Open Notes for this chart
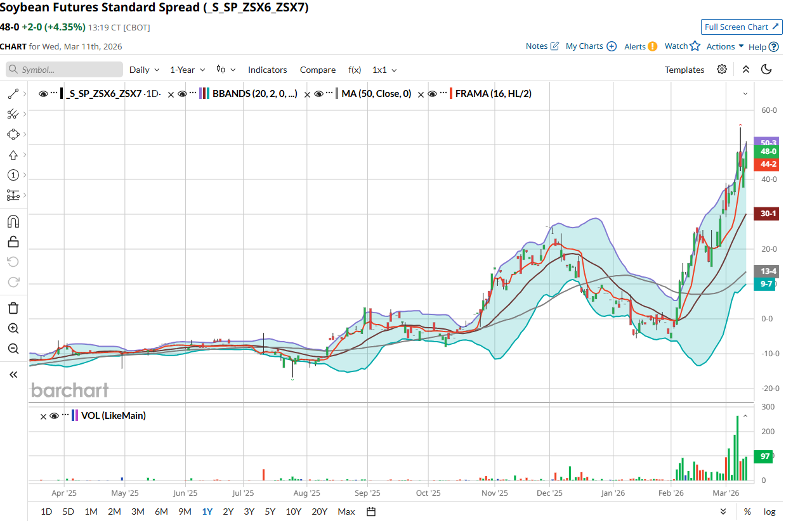Viewport: 812px width, 528px height. pyautogui.click(x=542, y=46)
